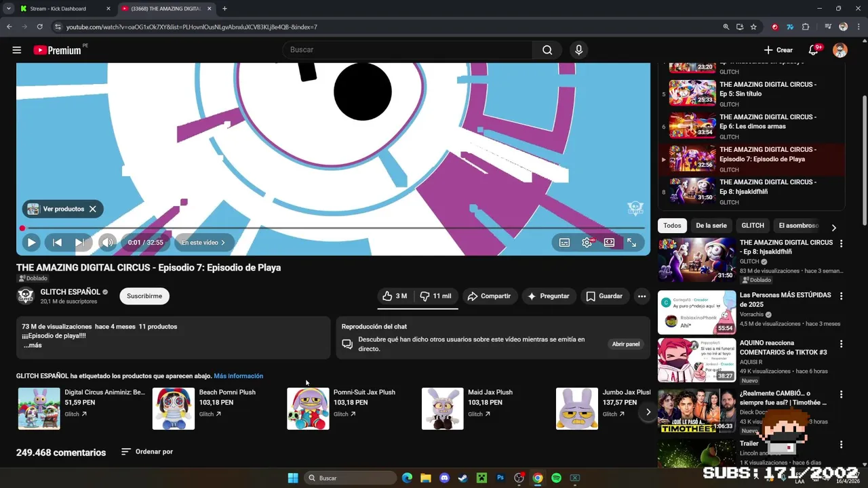This screenshot has width=868, height=488.
Task: Open player settings gear
Action: 587,242
